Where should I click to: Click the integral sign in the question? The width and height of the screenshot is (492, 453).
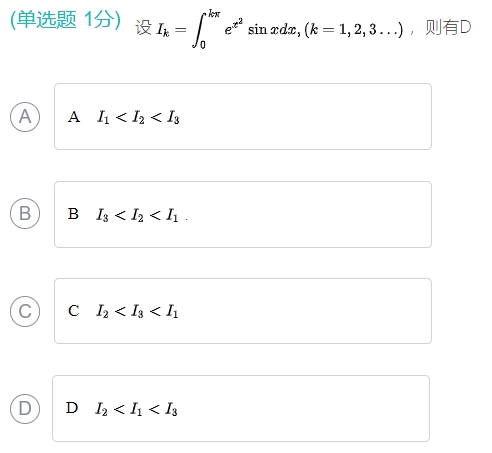[199, 30]
